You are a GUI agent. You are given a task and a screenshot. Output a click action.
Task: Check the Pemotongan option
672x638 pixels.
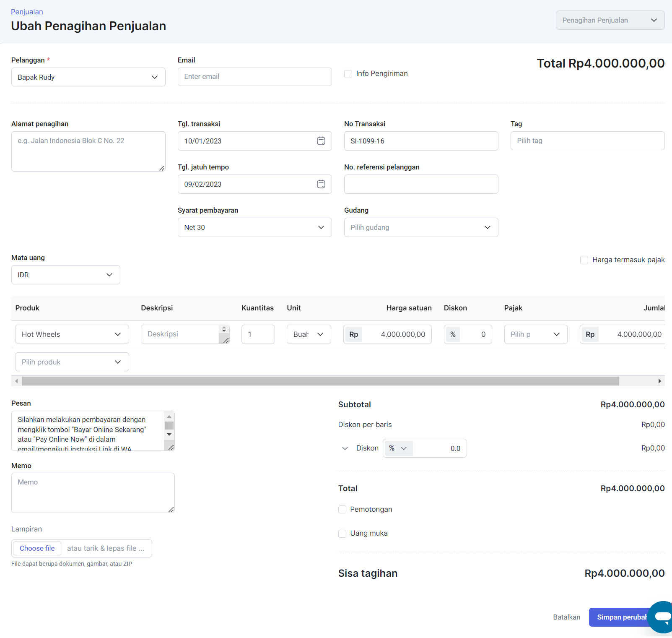click(342, 509)
